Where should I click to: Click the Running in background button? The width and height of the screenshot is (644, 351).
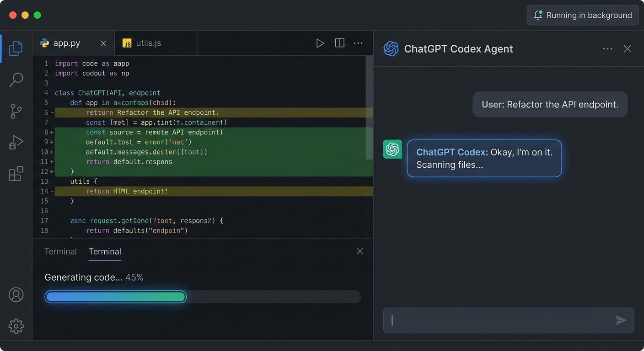[x=583, y=15]
